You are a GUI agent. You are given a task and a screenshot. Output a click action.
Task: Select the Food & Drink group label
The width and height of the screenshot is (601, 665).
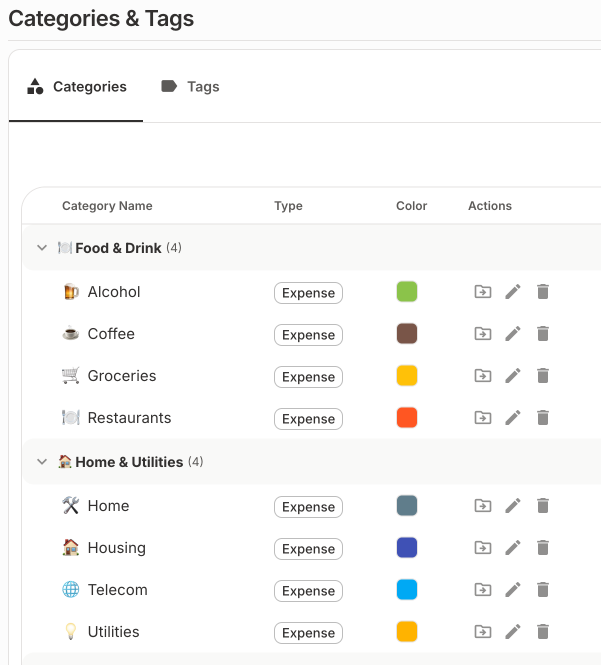[118, 248]
